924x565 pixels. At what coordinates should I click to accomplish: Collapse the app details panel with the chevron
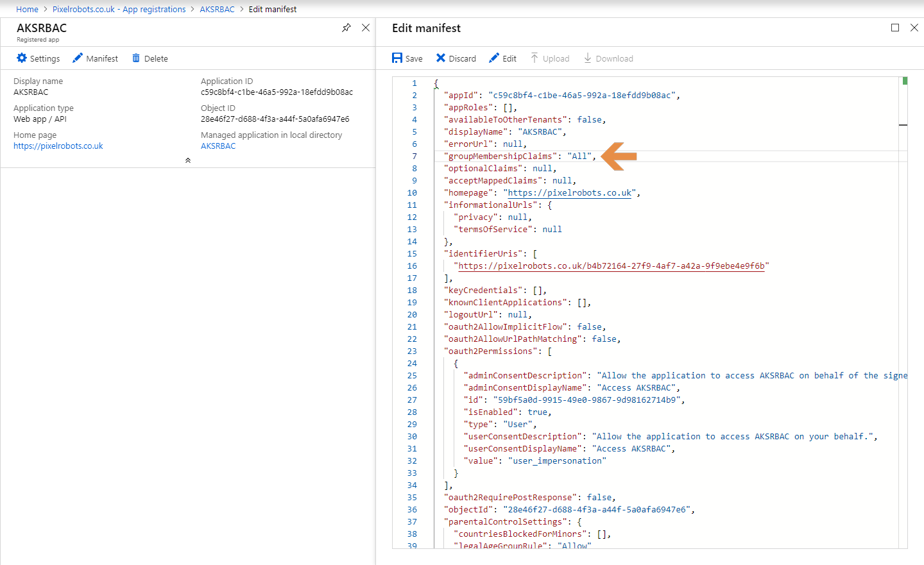pyautogui.click(x=187, y=160)
